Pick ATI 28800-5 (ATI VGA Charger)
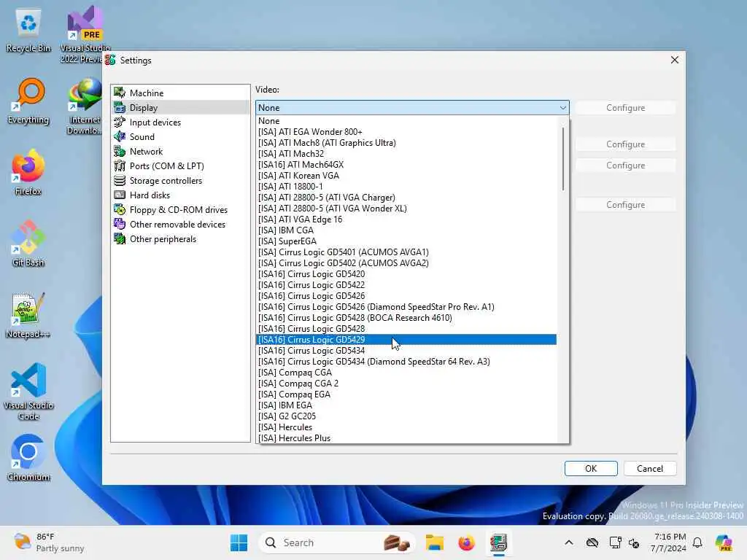This screenshot has width=747, height=560. [x=406, y=198]
